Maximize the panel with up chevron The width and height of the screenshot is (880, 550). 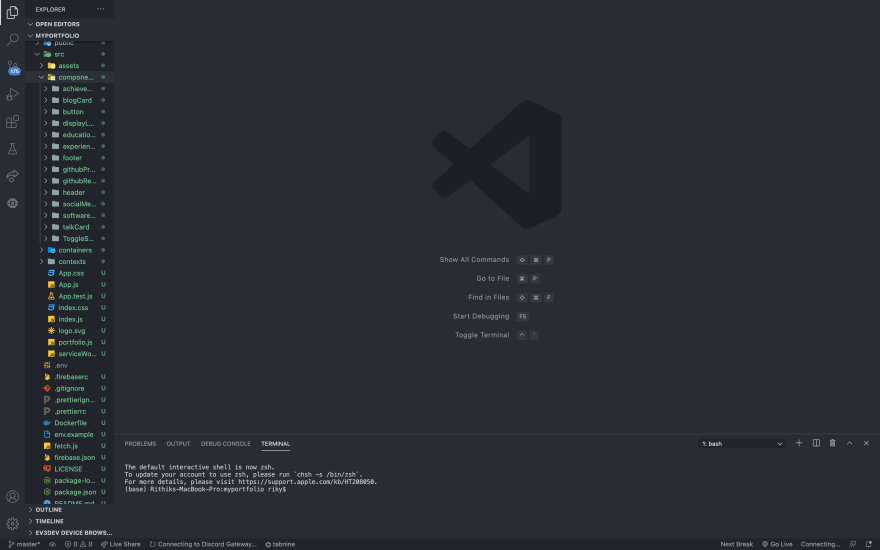pos(850,443)
